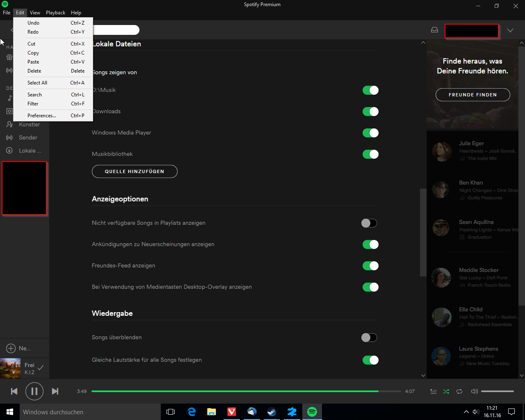Screen dimensions: 525x420
Task: Open the Playback menu
Action: [x=56, y=13]
